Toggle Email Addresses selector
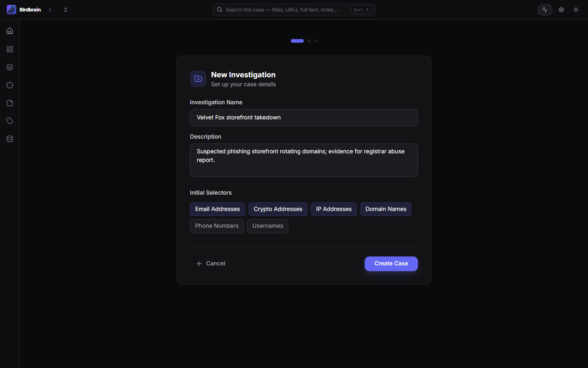The height and width of the screenshot is (368, 588). 217,209
